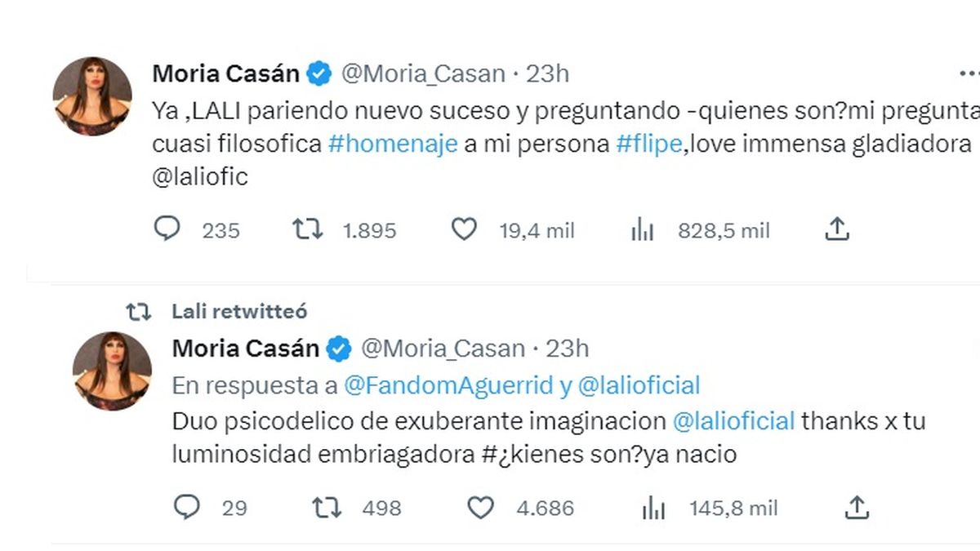Image resolution: width=980 pixels, height=551 pixels.
Task: Like the tweet with 19,4 mil likes
Action: click(x=464, y=230)
